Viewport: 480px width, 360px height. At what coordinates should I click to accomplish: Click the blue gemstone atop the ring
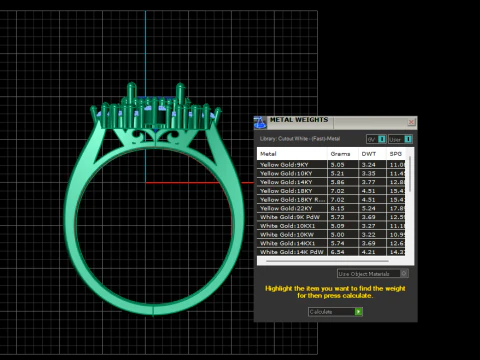tap(156, 99)
